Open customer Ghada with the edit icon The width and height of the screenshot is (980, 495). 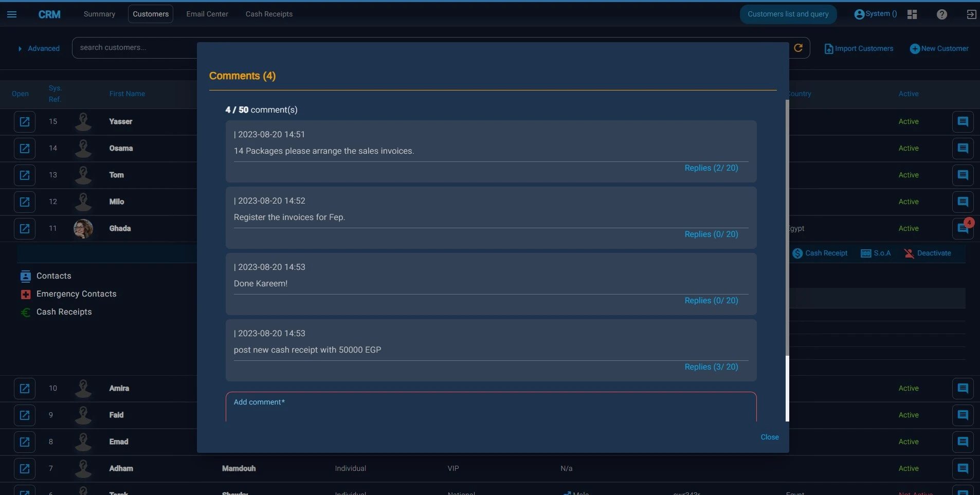(x=25, y=229)
